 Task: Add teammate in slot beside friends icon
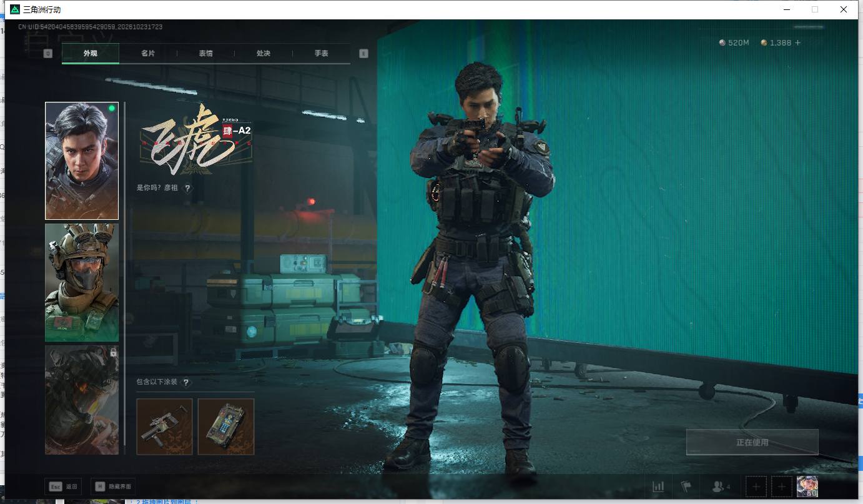pyautogui.click(x=756, y=487)
